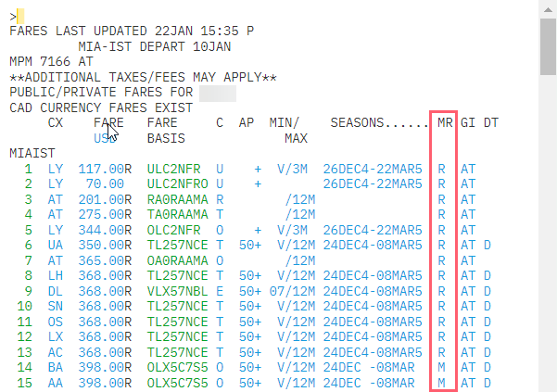
Task: Click the M routing indicator for BA
Action: click(442, 365)
